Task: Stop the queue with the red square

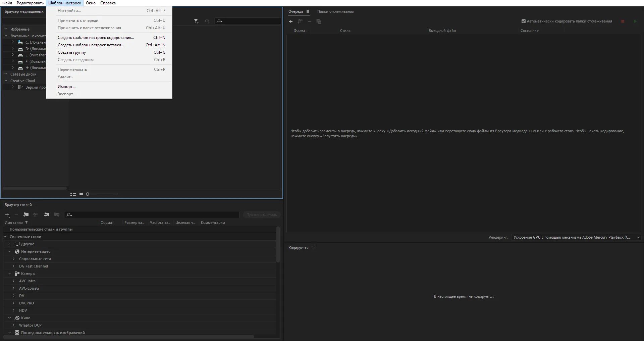Action: 623,21
